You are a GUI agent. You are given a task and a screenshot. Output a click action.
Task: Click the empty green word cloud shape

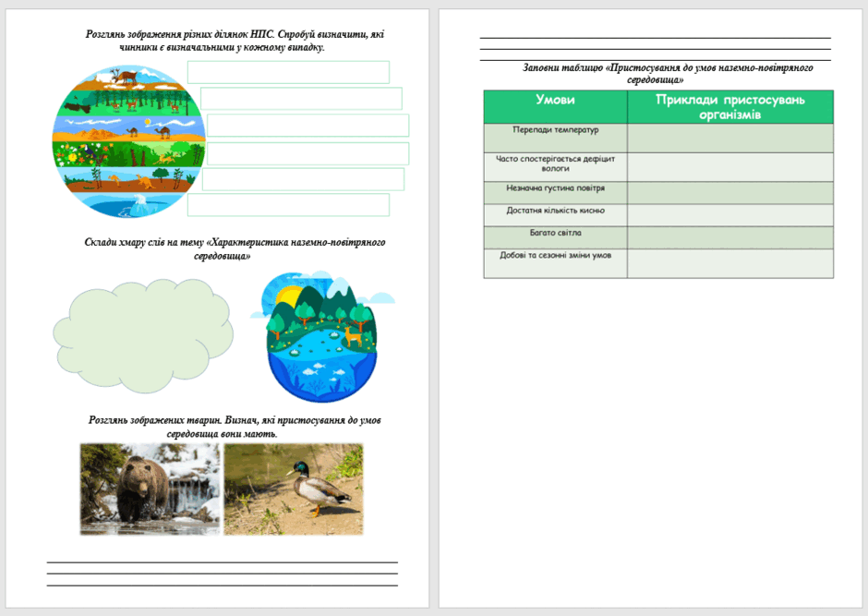(143, 335)
